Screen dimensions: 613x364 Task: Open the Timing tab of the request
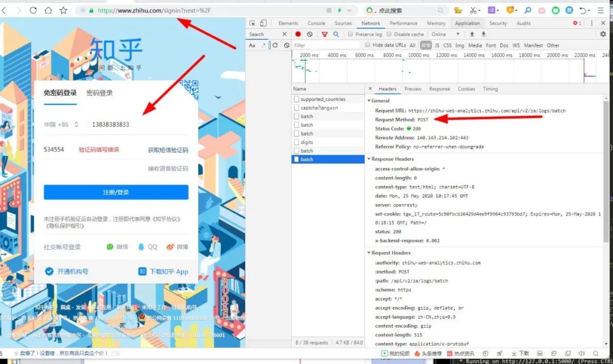(490, 89)
